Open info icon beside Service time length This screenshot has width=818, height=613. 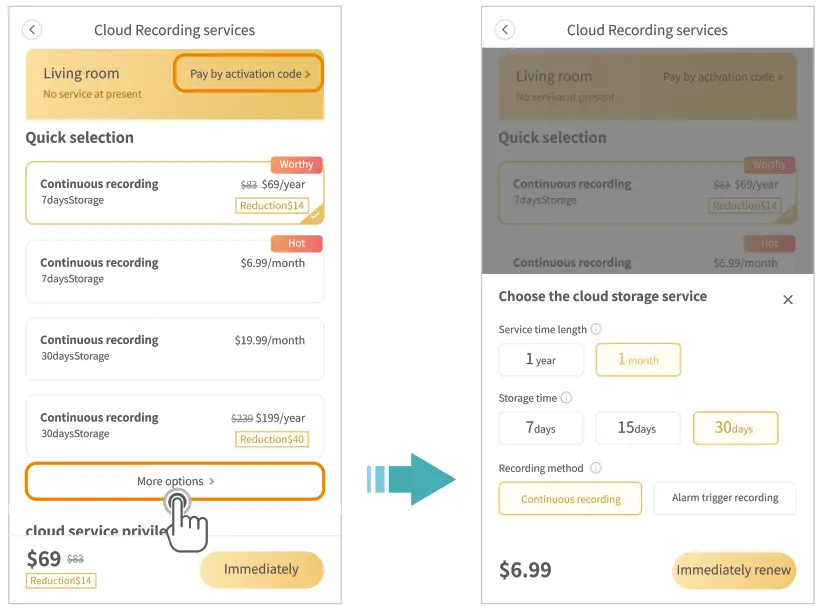(596, 329)
